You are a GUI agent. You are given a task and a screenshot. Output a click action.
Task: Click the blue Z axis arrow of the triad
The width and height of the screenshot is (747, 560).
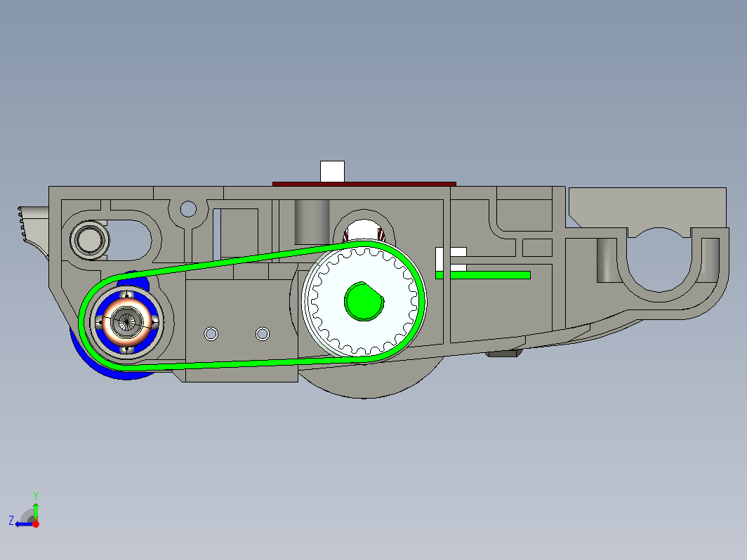22,524
